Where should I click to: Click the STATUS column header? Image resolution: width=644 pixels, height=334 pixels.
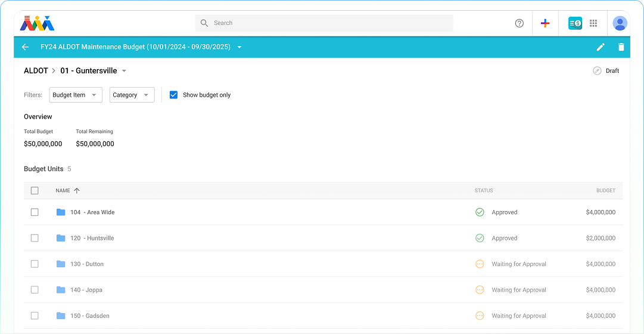tap(484, 190)
